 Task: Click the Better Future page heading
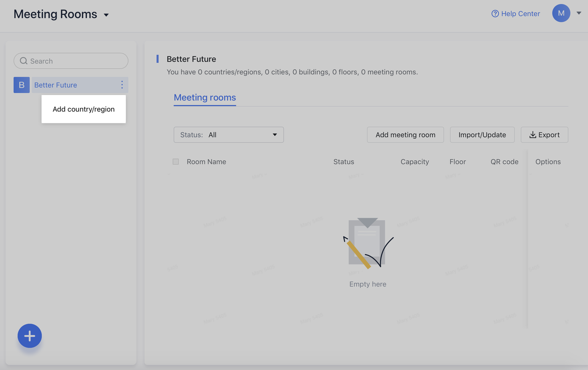[x=191, y=59]
